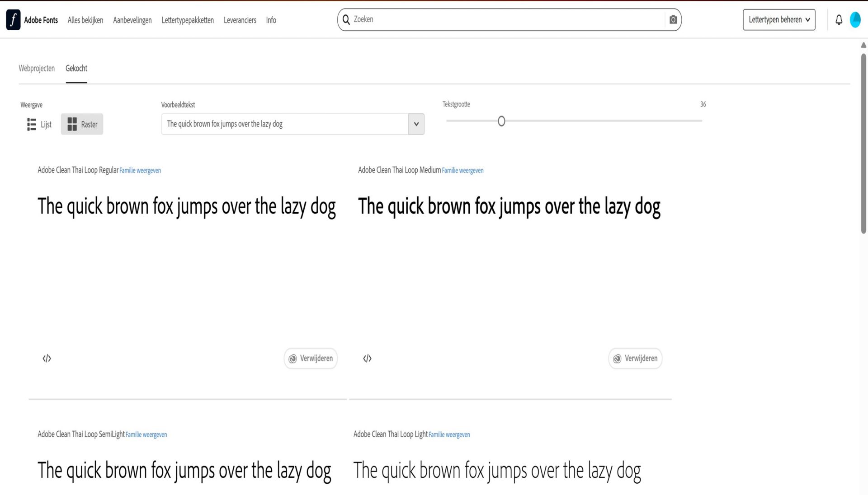Click embed code icon for Thai Loop Medium
The height and width of the screenshot is (495, 868).
(x=367, y=359)
